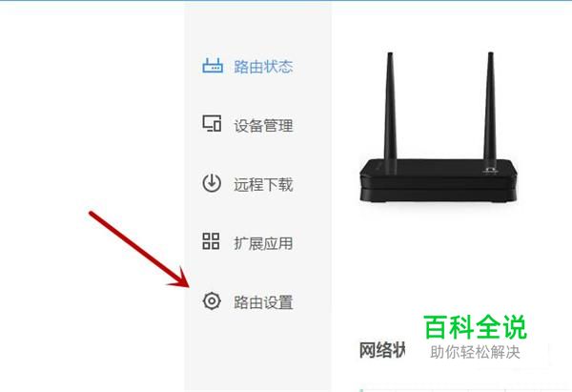
Task: Click the small logo on the router body
Action: pos(490,170)
